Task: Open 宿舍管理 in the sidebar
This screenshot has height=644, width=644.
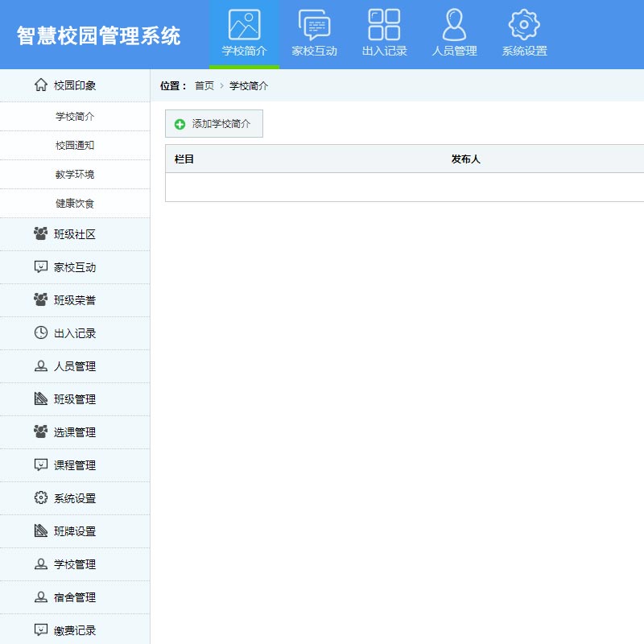Action: click(75, 597)
